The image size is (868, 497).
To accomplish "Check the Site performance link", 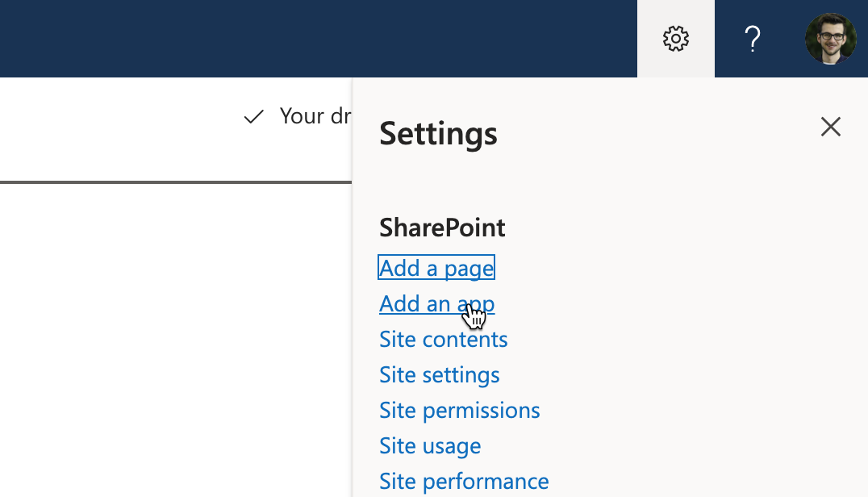I will [464, 482].
